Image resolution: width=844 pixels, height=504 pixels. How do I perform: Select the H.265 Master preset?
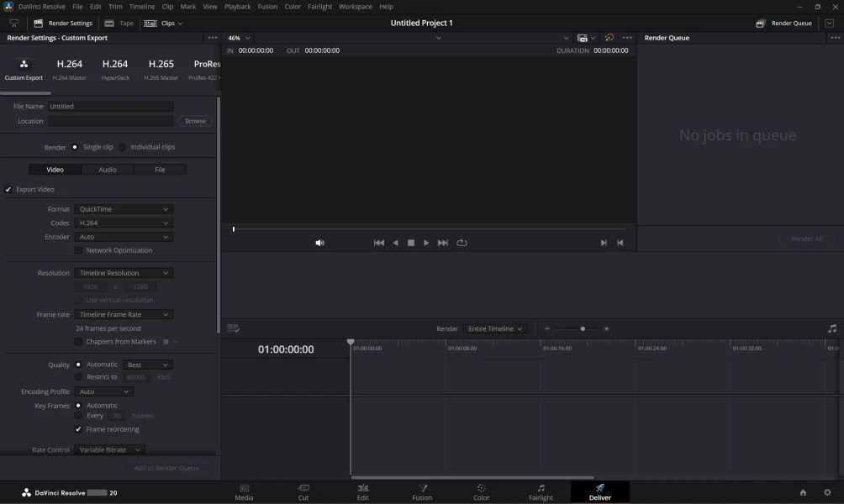161,69
